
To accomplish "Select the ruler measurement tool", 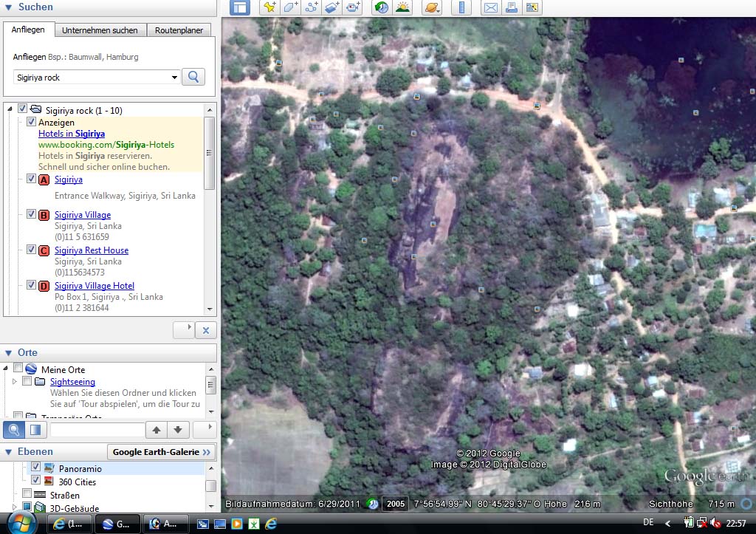I will (461, 7).
